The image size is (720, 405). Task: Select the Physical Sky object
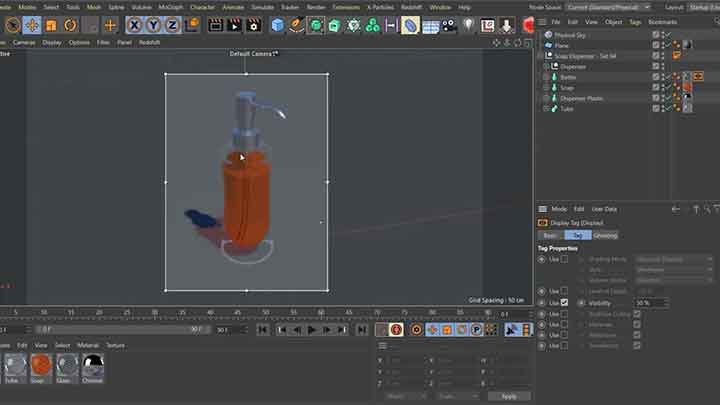coord(570,35)
